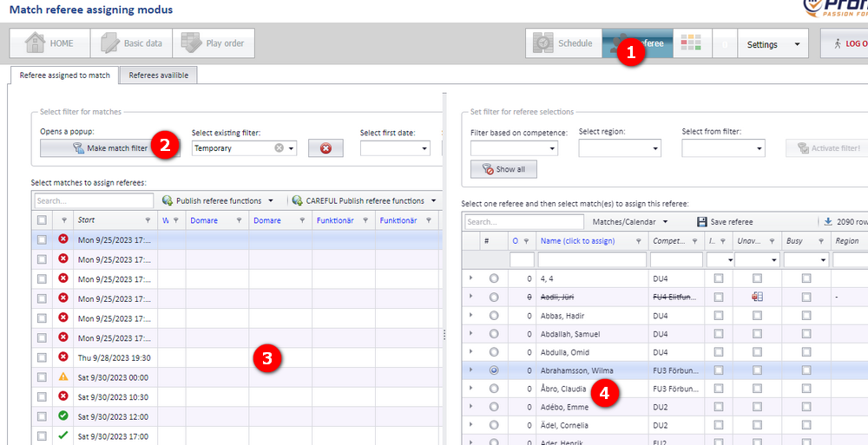Open the Play order section

214,43
